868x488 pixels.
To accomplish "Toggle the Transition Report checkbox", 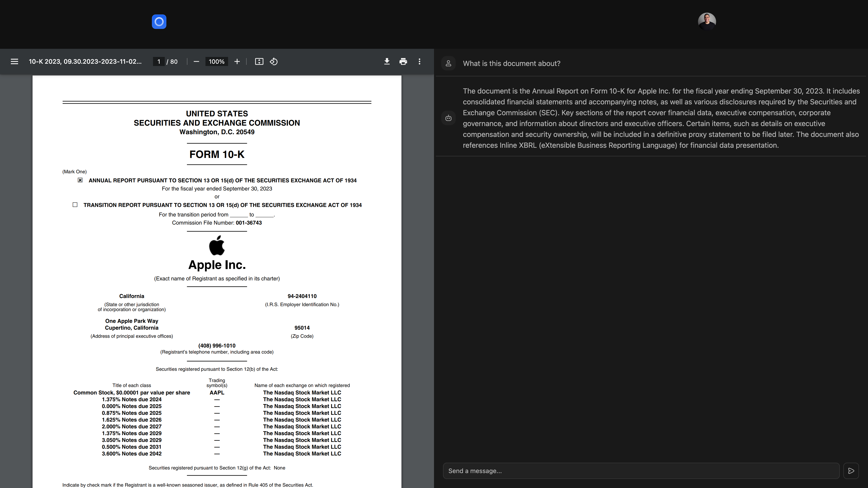I will click(75, 205).
